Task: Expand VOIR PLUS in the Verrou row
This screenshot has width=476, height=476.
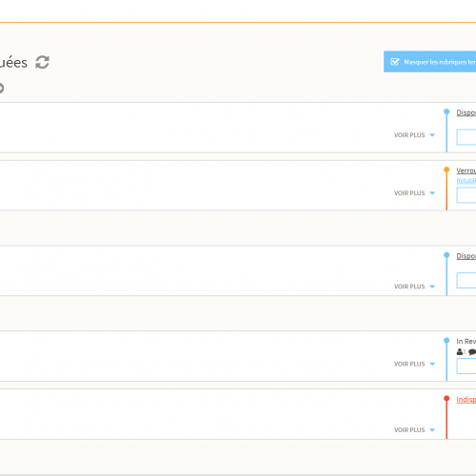Action: click(414, 193)
